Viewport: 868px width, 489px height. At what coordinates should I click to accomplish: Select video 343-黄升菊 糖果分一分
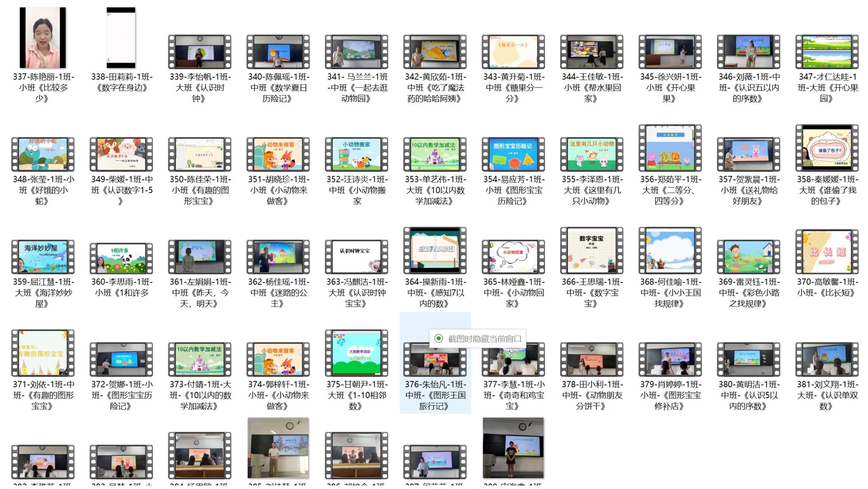click(513, 52)
